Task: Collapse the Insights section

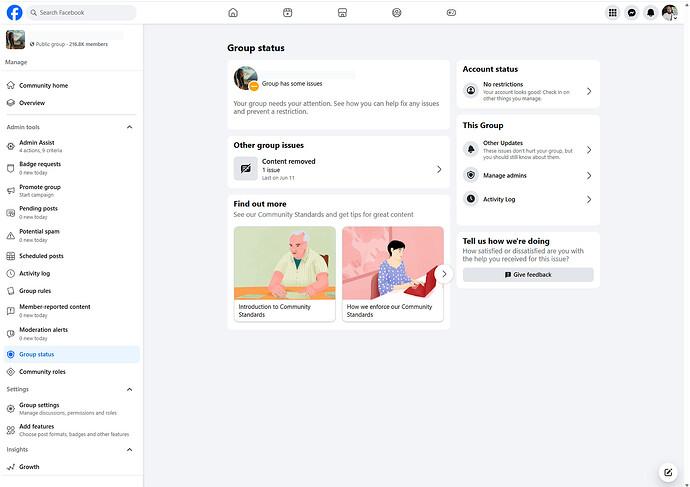Action: 129,450
